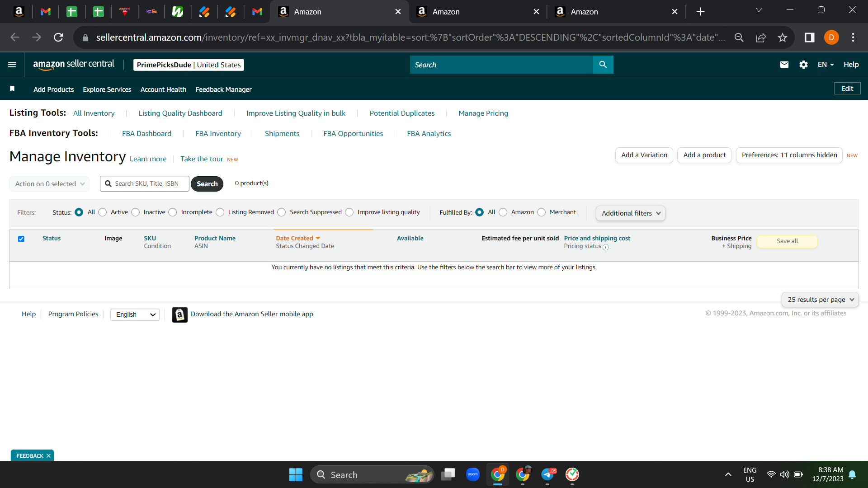868x488 pixels.
Task: Expand the Additional filters dropdown
Action: (x=631, y=213)
